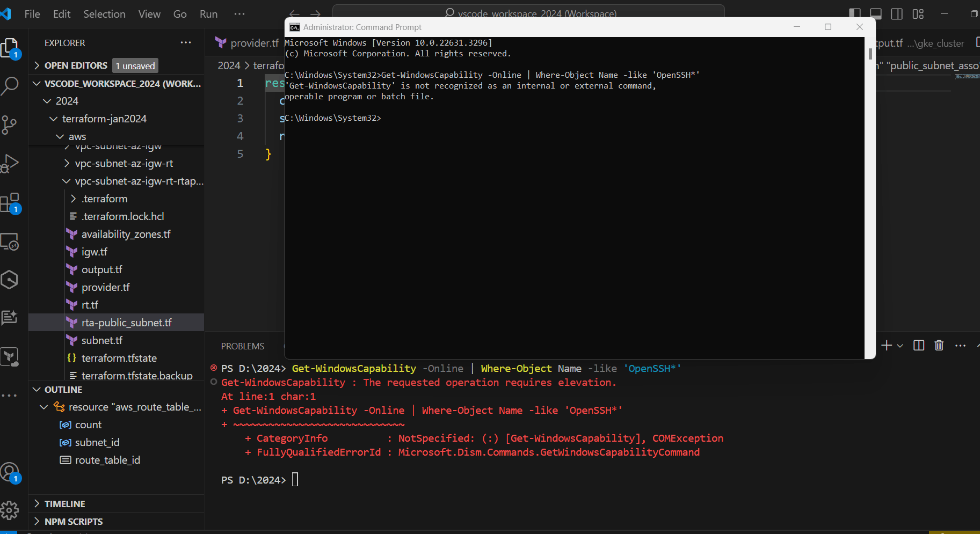Viewport: 980px width, 534px height.
Task: Open the Selection menu
Action: pyautogui.click(x=104, y=14)
